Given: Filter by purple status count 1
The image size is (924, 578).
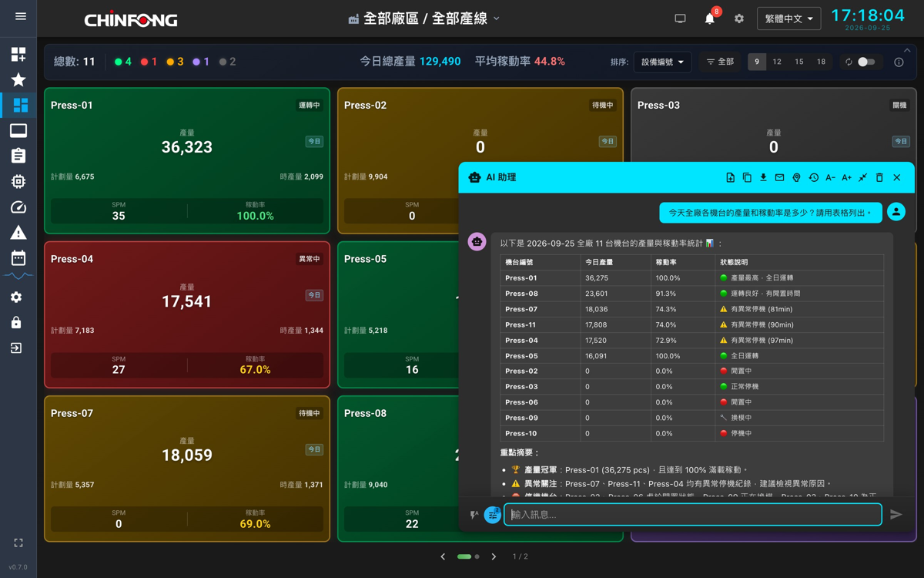Looking at the screenshot, I should (201, 62).
